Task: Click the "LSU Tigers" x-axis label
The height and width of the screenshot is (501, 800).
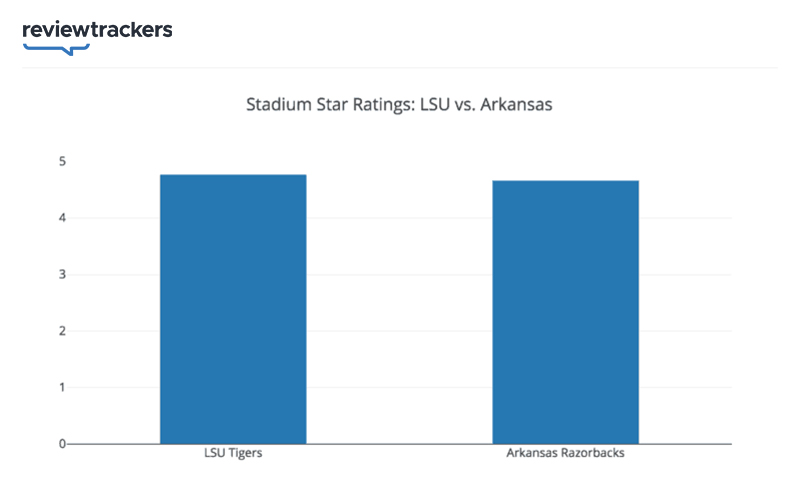Action: pyautogui.click(x=233, y=455)
